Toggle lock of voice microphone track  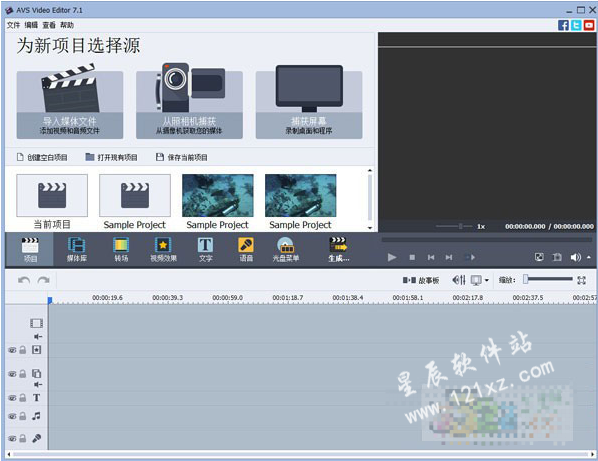click(x=23, y=439)
